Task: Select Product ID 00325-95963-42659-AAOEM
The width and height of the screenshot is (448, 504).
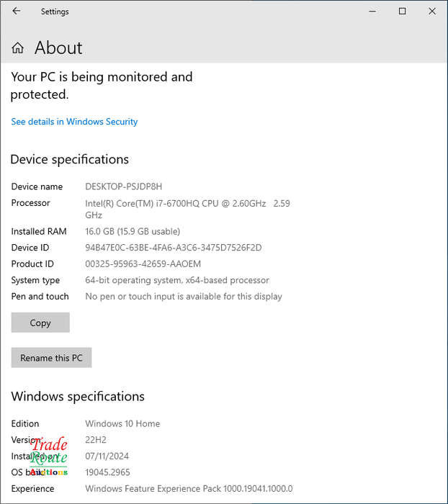Action: point(143,264)
